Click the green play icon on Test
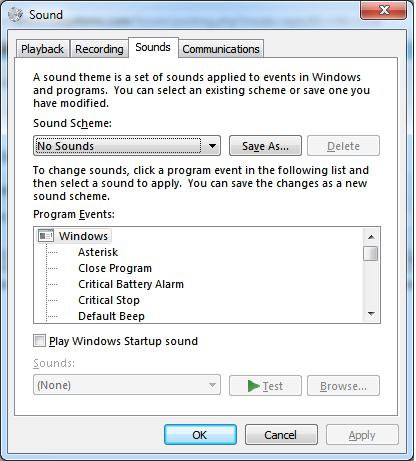Screen dimensions: 416x461 [254, 386]
